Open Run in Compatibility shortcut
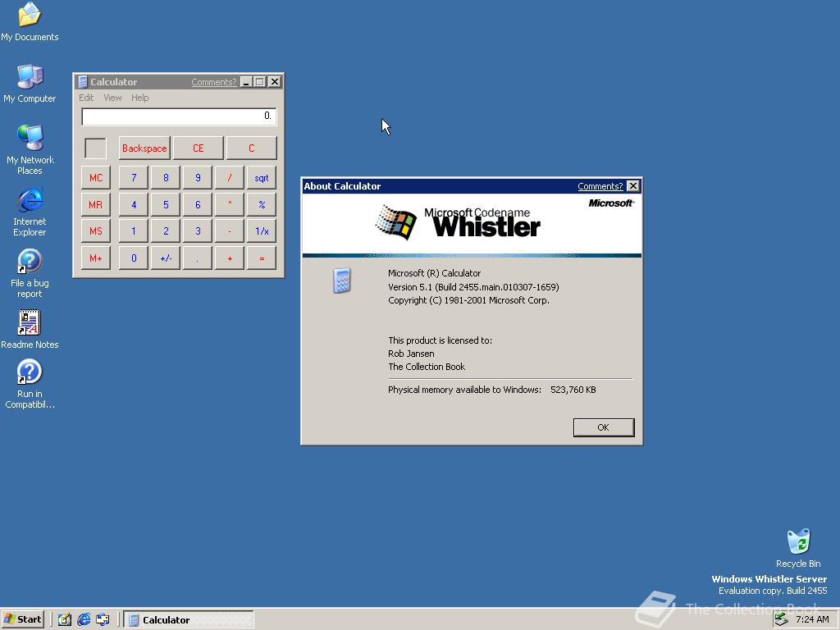This screenshot has height=630, width=840. click(x=30, y=384)
